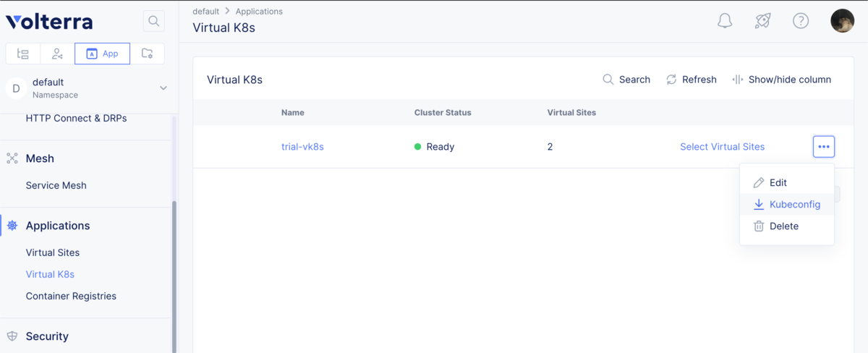Open the notifications bell icon
The width and height of the screenshot is (868, 353).
coord(725,21)
